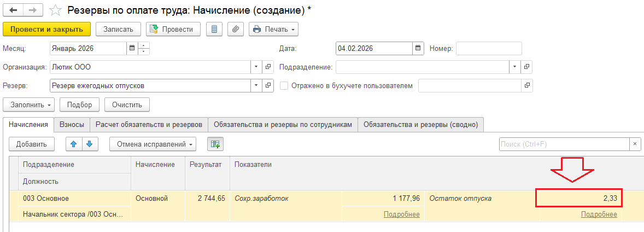Move the selected row up
This screenshot has height=232, width=644.
pos(74,144)
